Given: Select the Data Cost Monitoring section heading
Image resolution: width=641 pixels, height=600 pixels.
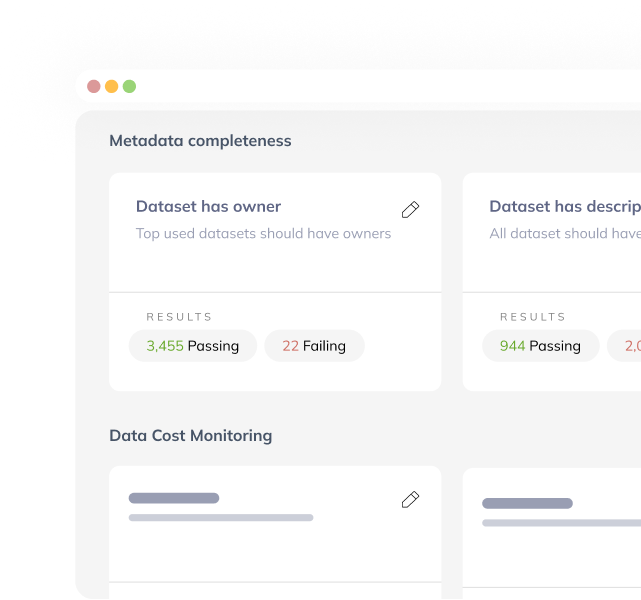Looking at the screenshot, I should 190,436.
